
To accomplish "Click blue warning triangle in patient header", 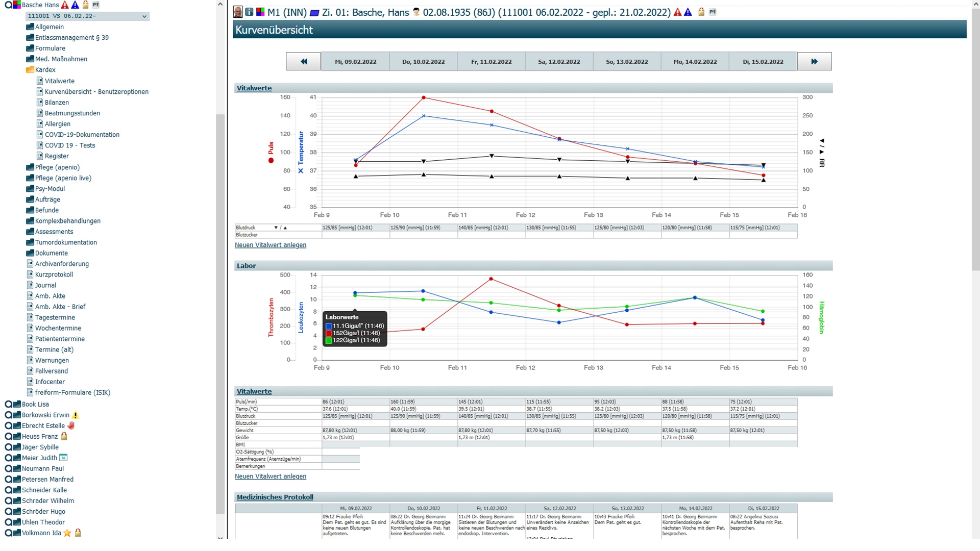I will click(x=688, y=12).
